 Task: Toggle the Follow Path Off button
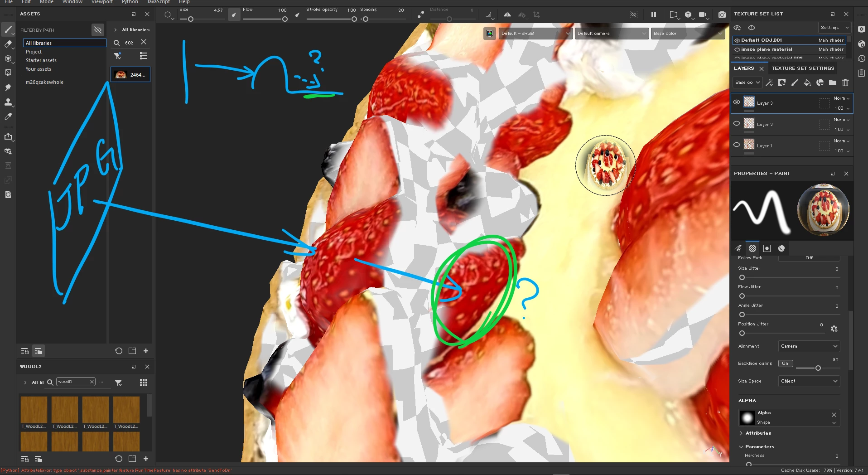(809, 258)
